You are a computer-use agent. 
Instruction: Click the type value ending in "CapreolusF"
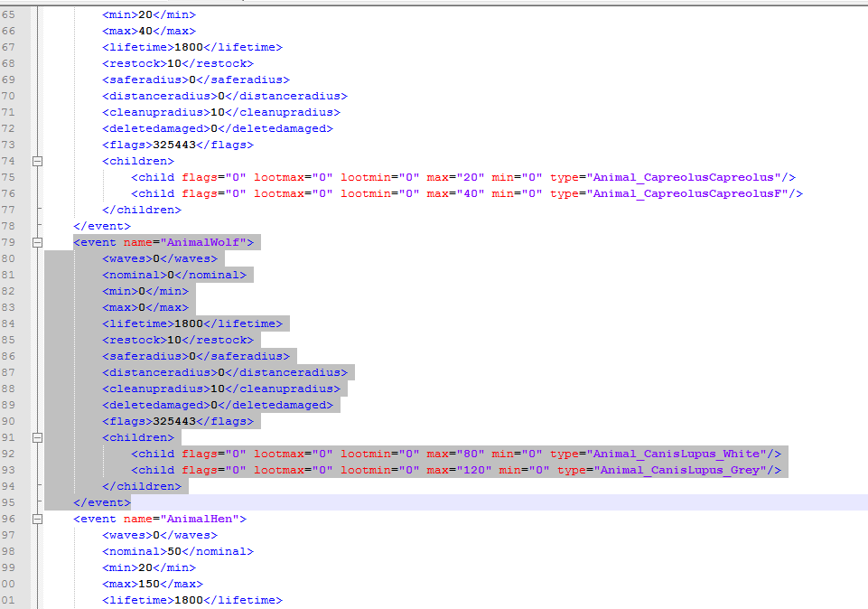click(x=687, y=193)
